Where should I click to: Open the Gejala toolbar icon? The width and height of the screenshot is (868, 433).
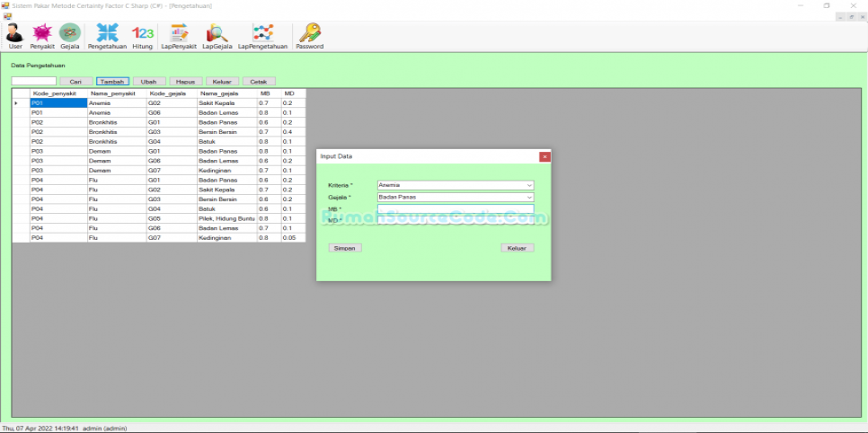(x=70, y=35)
